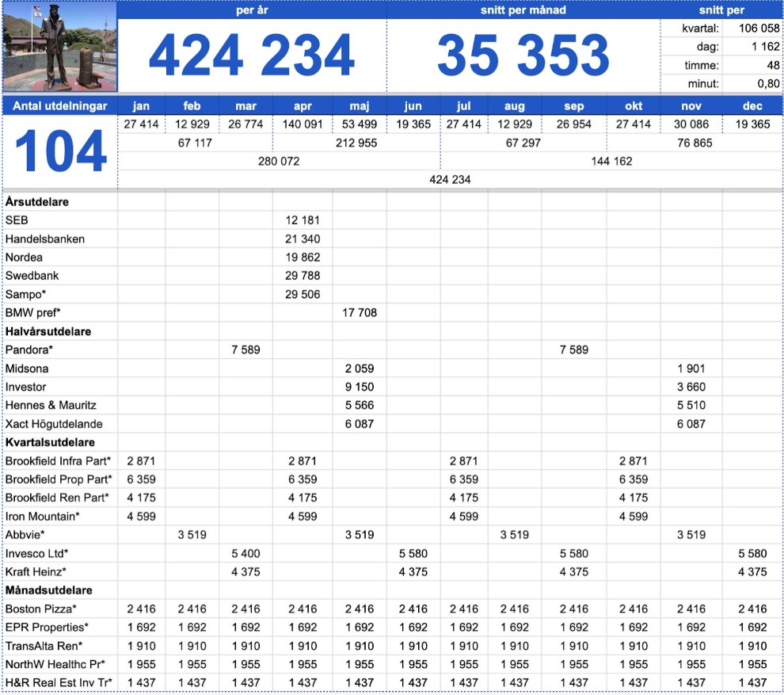
Task: Click the minut value 0,80
Action: [x=768, y=83]
